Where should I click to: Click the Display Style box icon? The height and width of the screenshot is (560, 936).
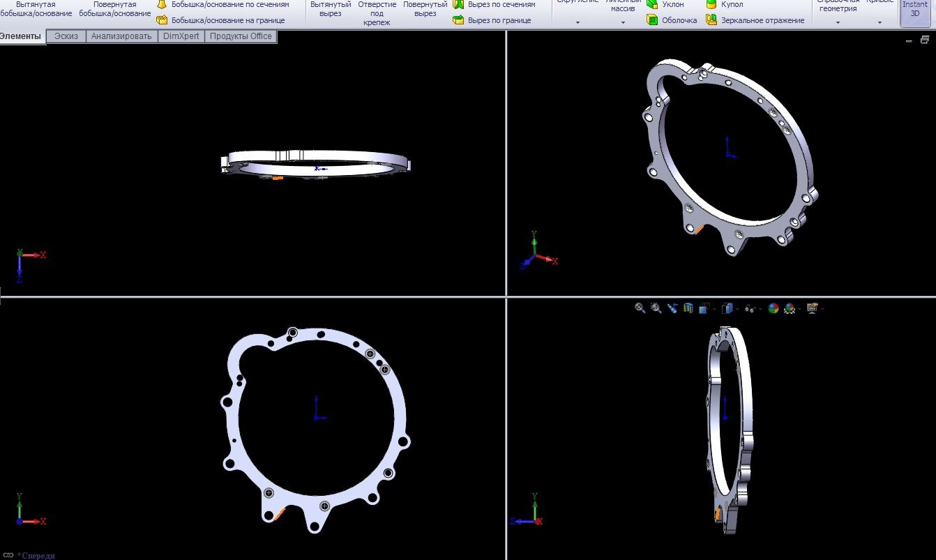(x=727, y=308)
